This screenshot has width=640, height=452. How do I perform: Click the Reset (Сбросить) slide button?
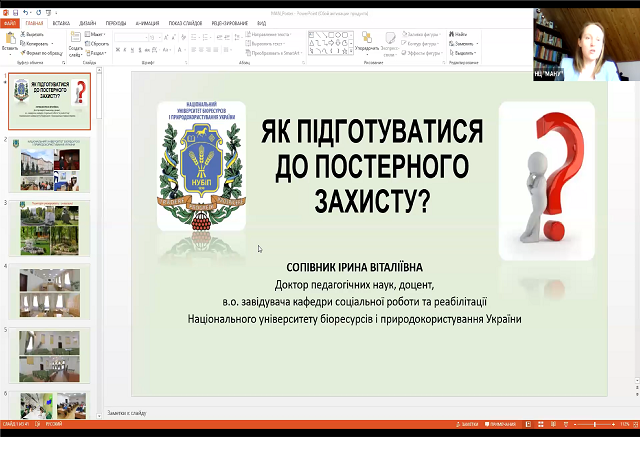(99, 44)
